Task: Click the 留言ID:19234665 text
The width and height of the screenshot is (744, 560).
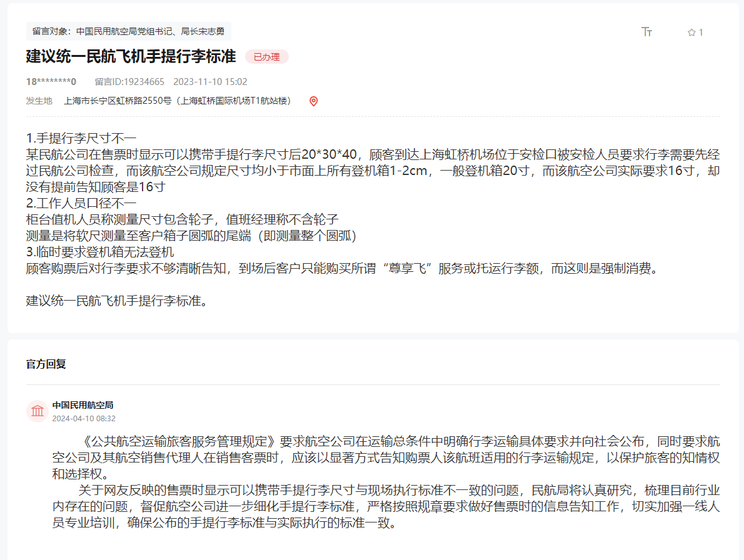Action: click(129, 82)
